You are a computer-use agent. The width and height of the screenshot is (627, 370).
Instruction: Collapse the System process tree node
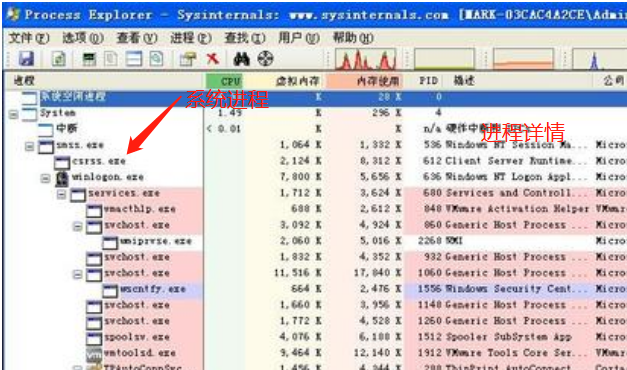(x=13, y=115)
